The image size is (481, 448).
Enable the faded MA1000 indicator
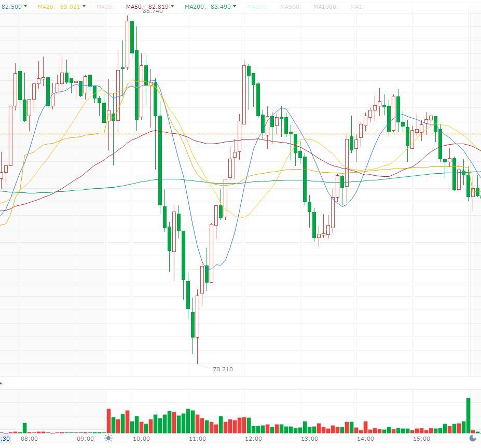pyautogui.click(x=325, y=6)
